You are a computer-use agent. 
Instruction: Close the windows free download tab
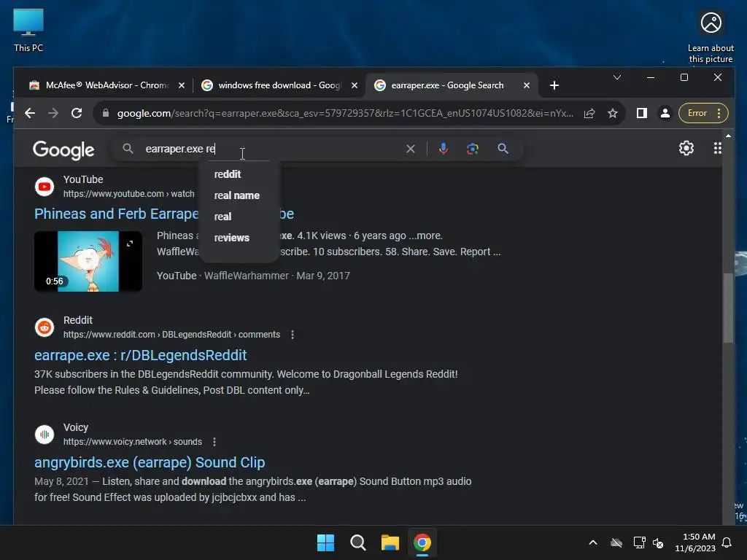pyautogui.click(x=355, y=85)
